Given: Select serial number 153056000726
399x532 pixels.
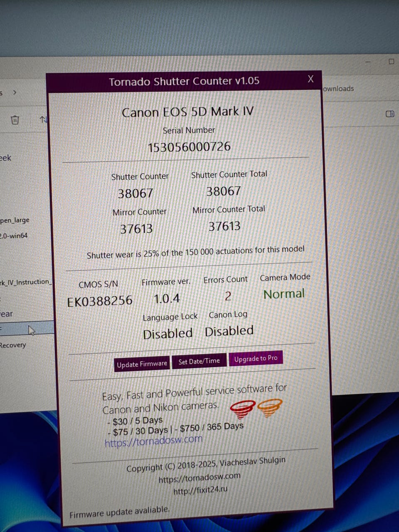Looking at the screenshot, I should tap(189, 147).
